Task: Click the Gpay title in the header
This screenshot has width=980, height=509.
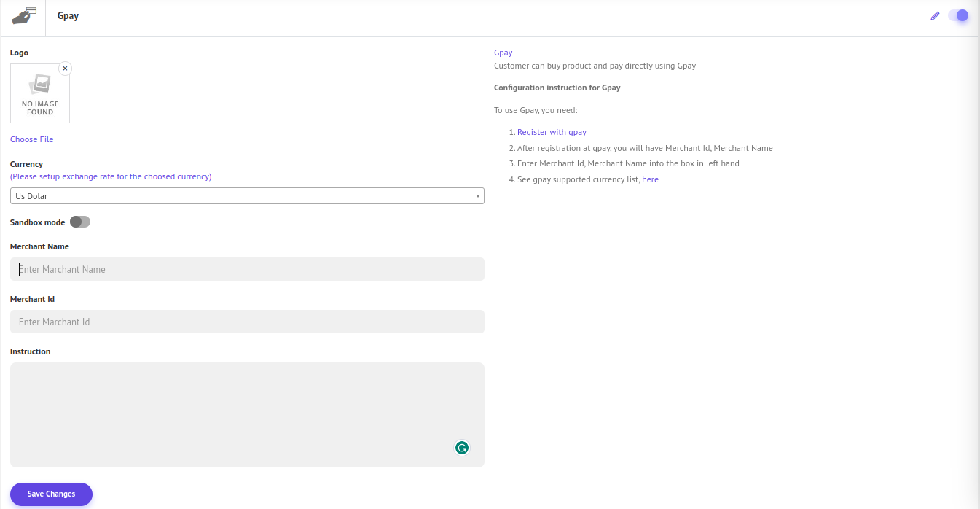Action: click(68, 16)
